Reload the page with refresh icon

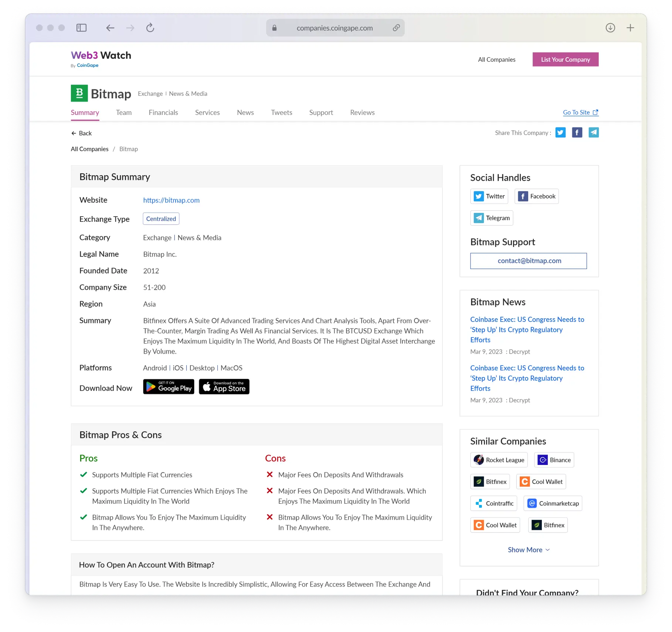pyautogui.click(x=150, y=28)
